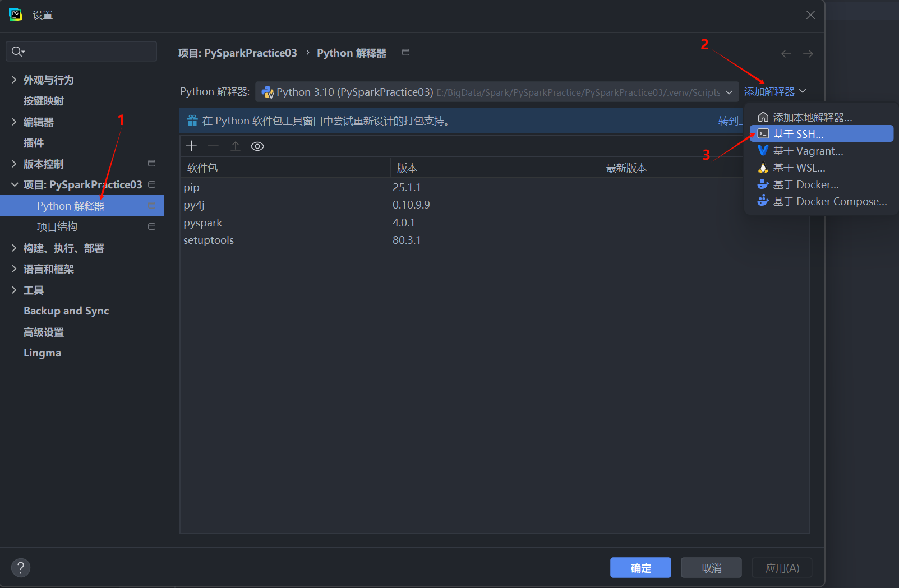Open the 添加解释器 dropdown link
Viewport: 899px width, 588px height.
pos(774,91)
